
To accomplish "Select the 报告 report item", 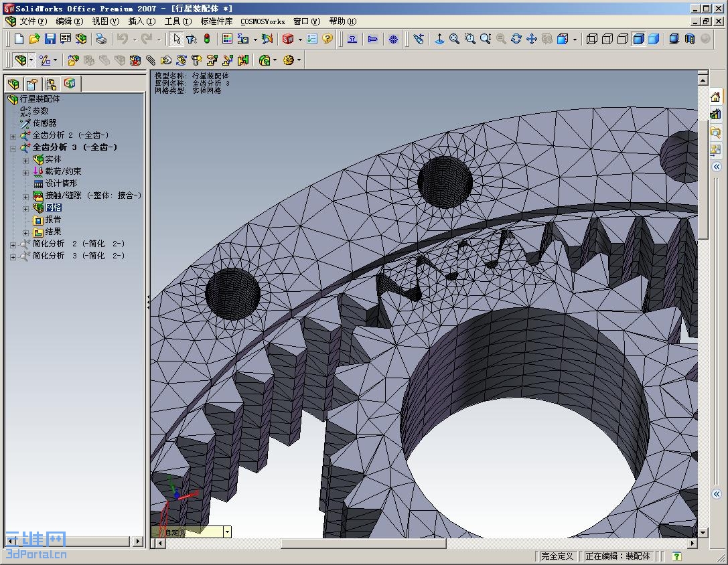I will pyautogui.click(x=53, y=220).
